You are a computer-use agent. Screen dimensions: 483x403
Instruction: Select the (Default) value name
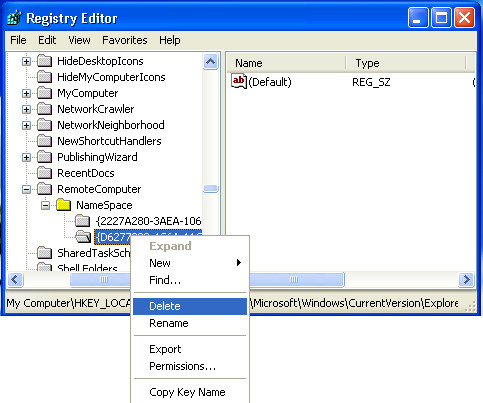point(270,82)
